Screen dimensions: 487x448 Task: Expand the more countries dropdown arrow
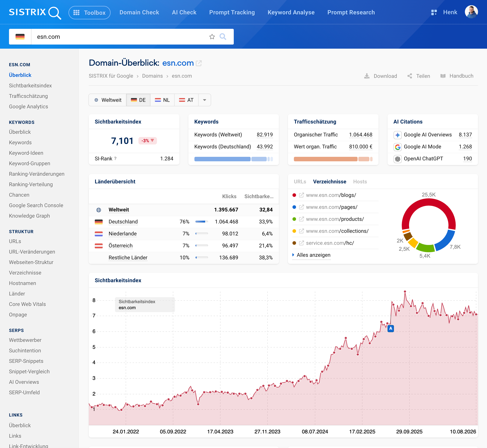point(205,100)
